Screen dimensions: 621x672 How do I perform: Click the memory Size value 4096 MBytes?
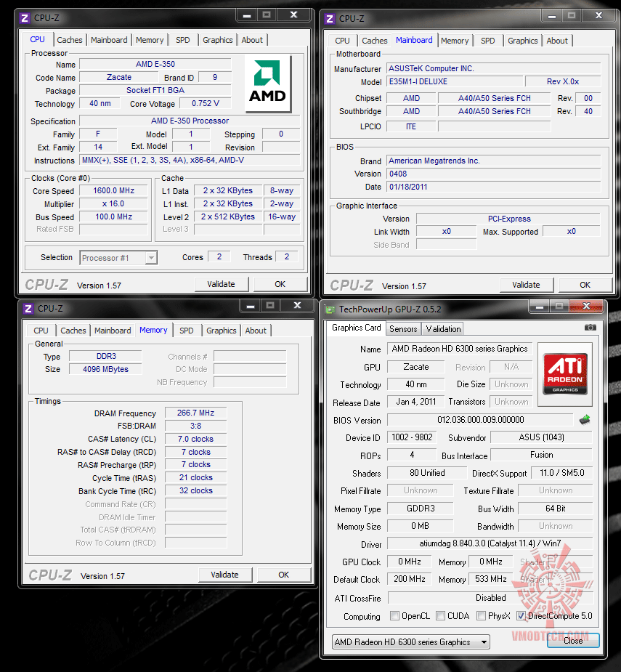105,369
